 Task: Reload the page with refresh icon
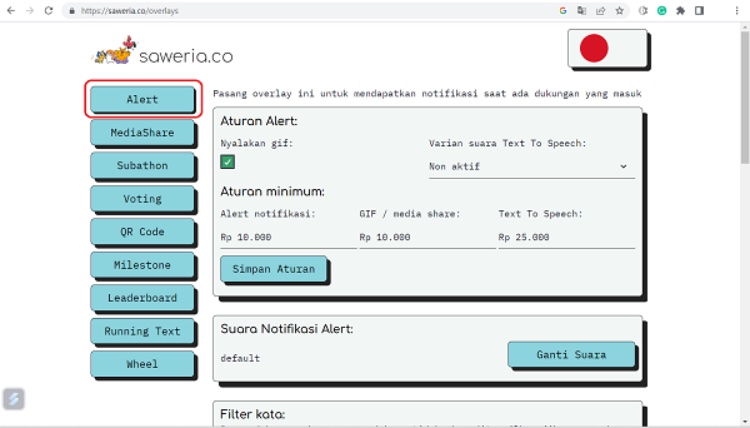(x=48, y=11)
